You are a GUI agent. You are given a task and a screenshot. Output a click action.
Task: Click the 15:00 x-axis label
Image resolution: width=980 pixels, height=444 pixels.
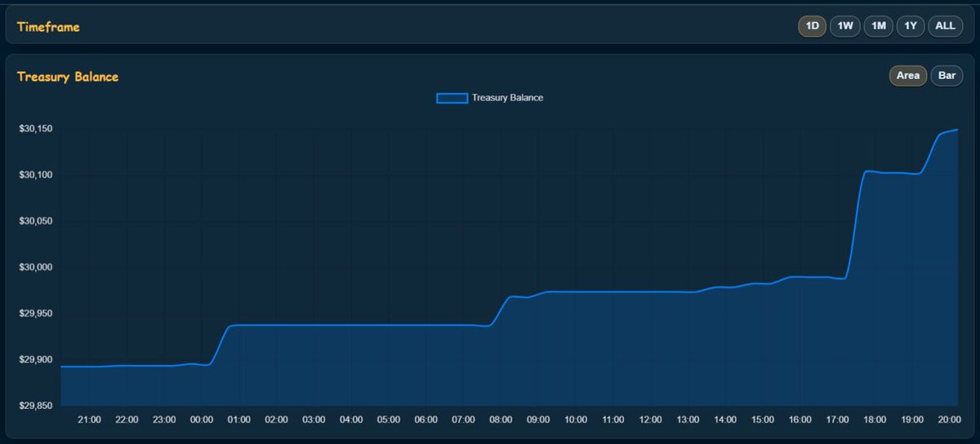(763, 420)
